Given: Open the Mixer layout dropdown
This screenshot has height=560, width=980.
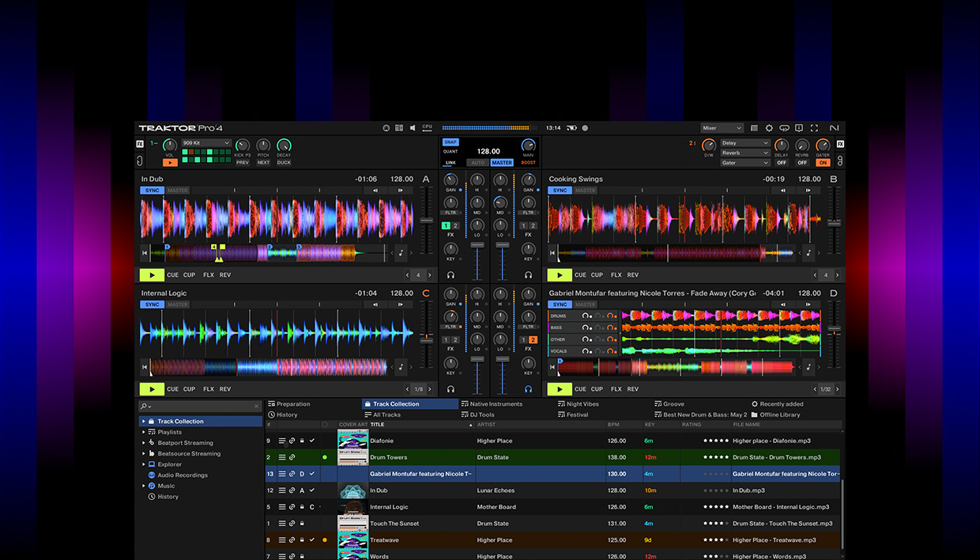Looking at the screenshot, I should [x=721, y=128].
